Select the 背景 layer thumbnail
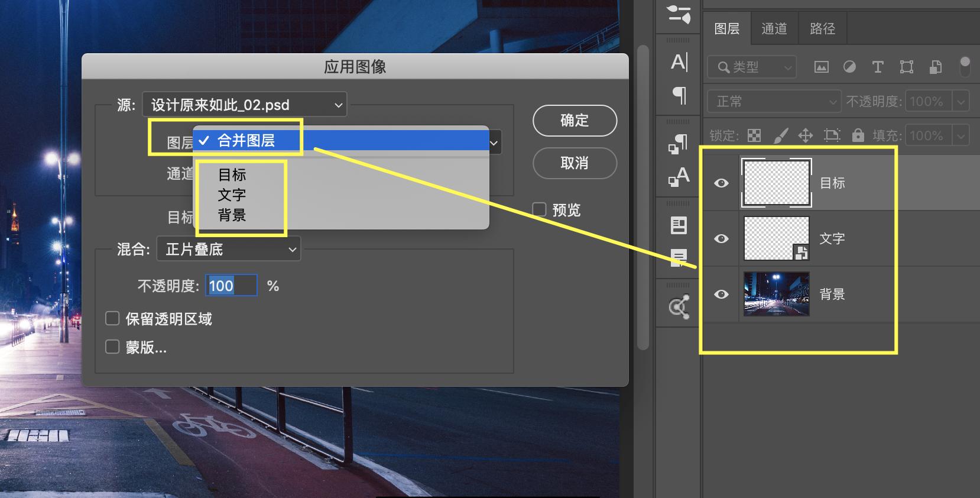The width and height of the screenshot is (980, 498). (776, 294)
